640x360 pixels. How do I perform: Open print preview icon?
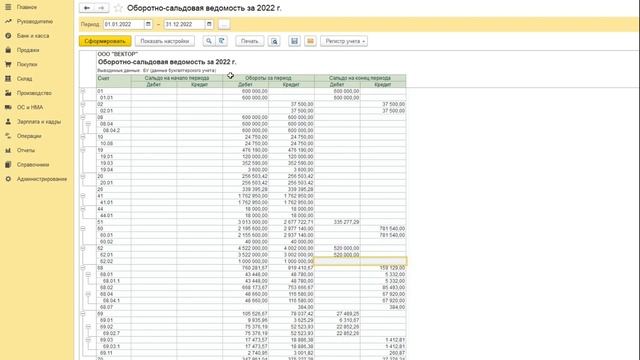[x=274, y=41]
